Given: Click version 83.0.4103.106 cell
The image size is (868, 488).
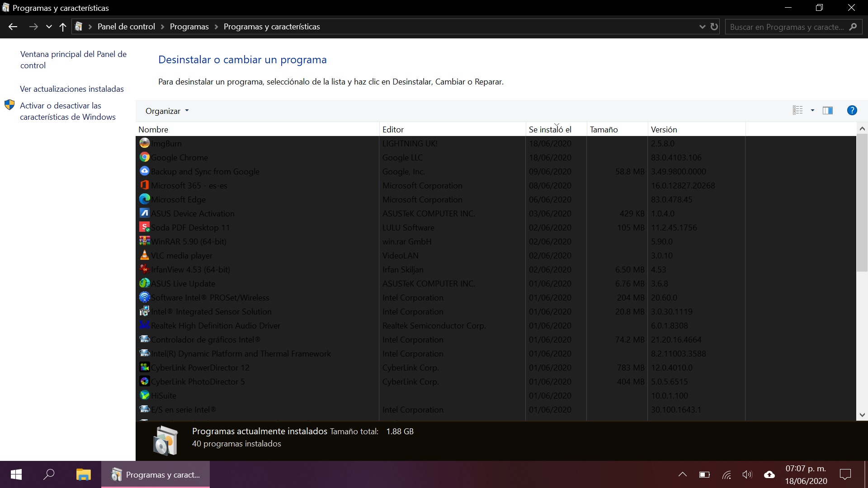Looking at the screenshot, I should pos(676,157).
